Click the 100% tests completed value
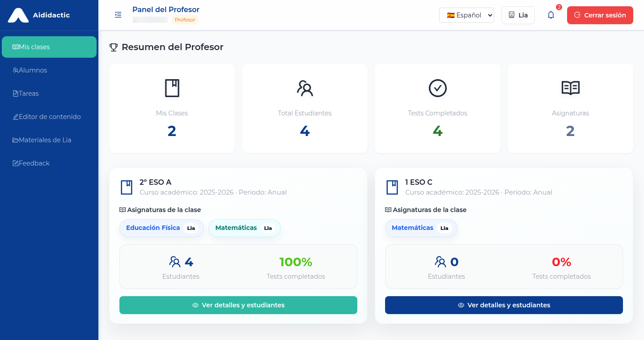 (x=296, y=262)
